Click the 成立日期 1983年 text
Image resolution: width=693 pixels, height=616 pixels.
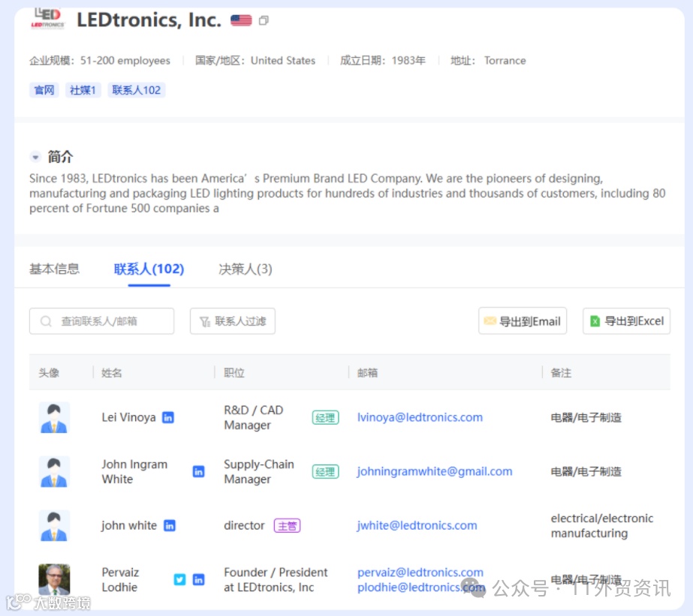click(383, 61)
